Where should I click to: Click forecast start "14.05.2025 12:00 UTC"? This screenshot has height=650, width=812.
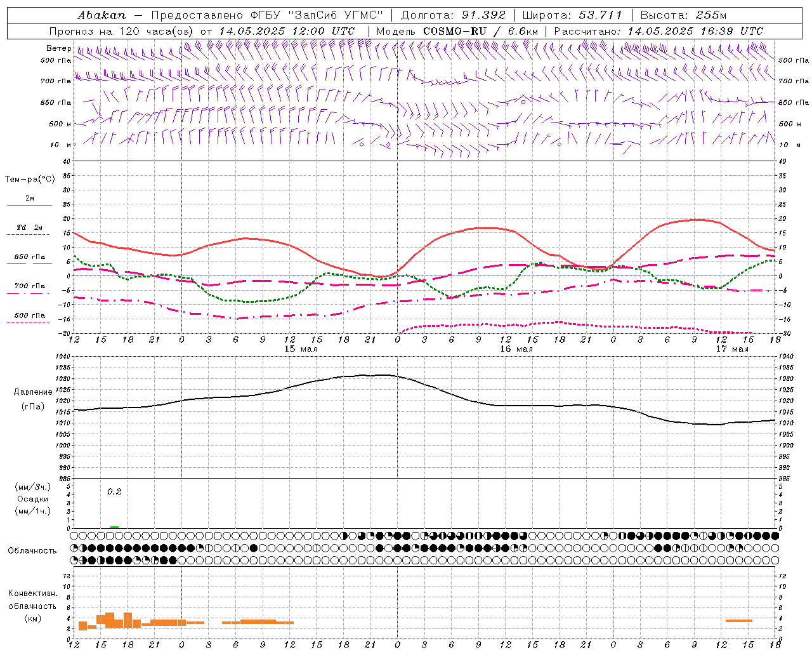click(287, 31)
